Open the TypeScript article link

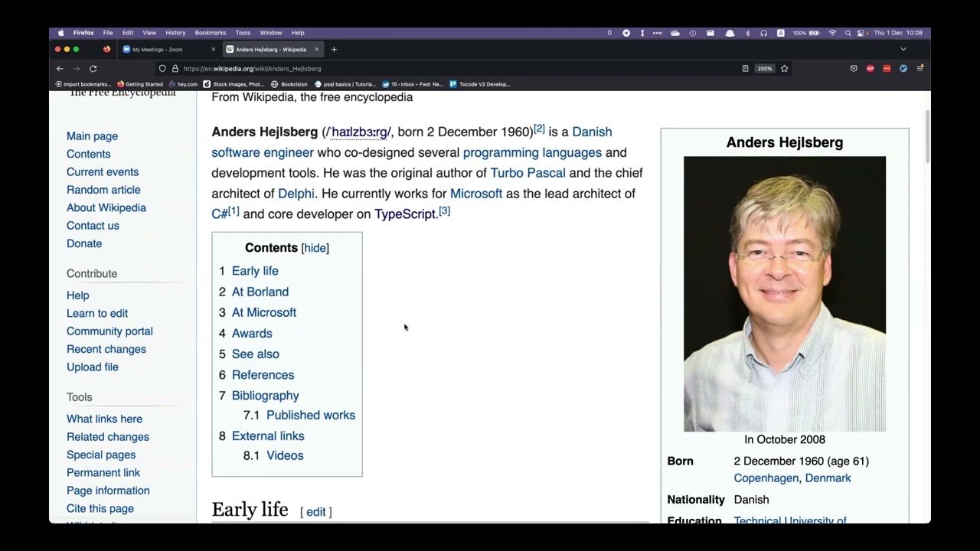coord(405,214)
